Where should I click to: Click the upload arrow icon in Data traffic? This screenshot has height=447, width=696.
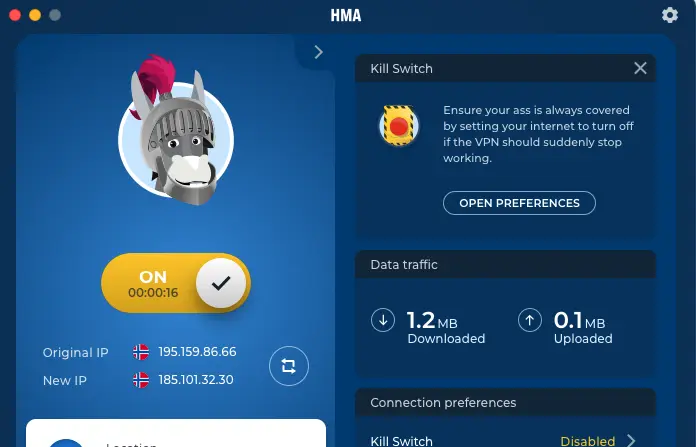coord(530,320)
